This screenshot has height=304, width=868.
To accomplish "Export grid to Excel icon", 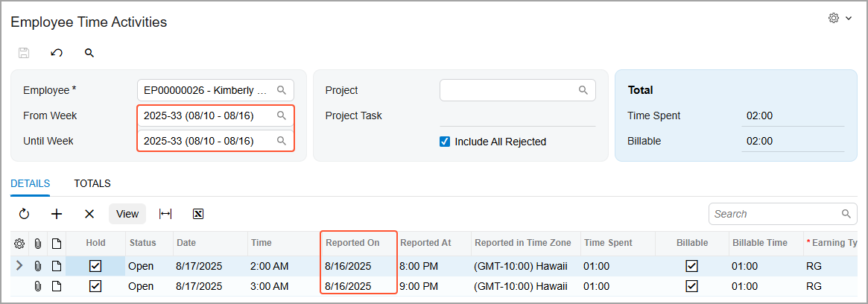I will [x=198, y=214].
